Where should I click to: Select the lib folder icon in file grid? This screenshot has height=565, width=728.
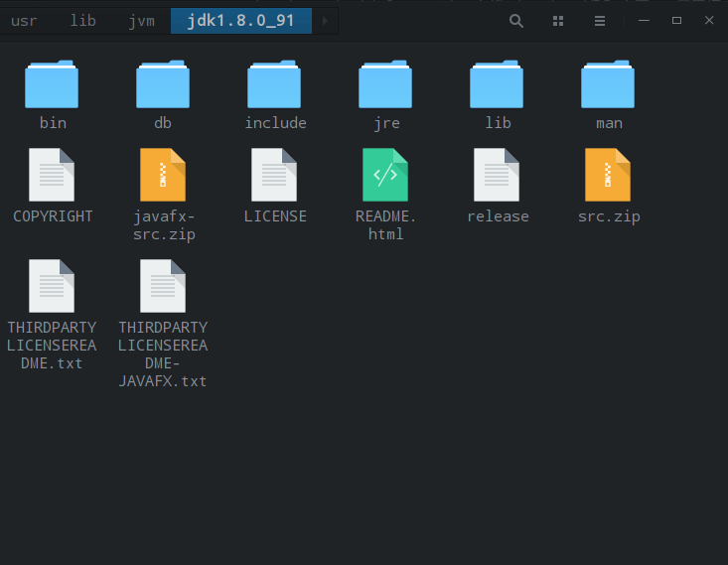point(497,84)
